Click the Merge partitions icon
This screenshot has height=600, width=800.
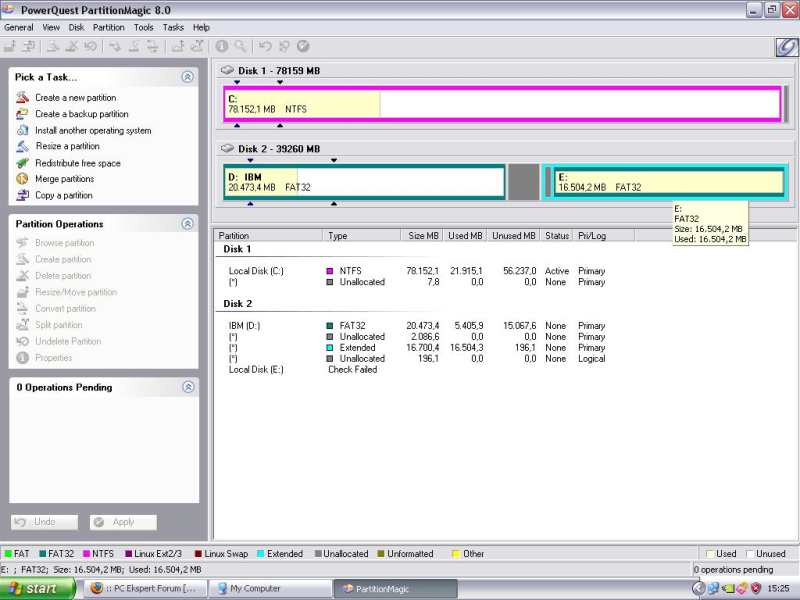point(22,179)
